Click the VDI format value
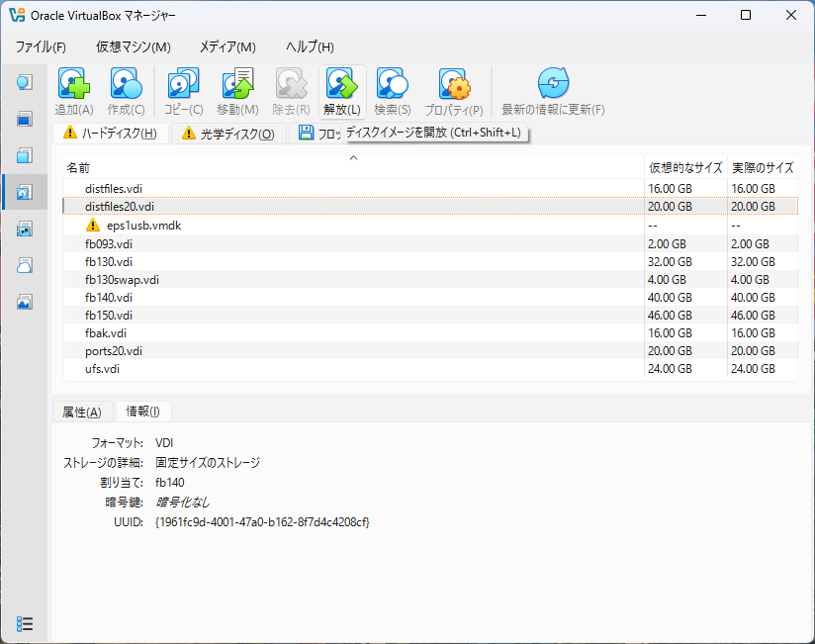815x644 pixels. pos(164,443)
